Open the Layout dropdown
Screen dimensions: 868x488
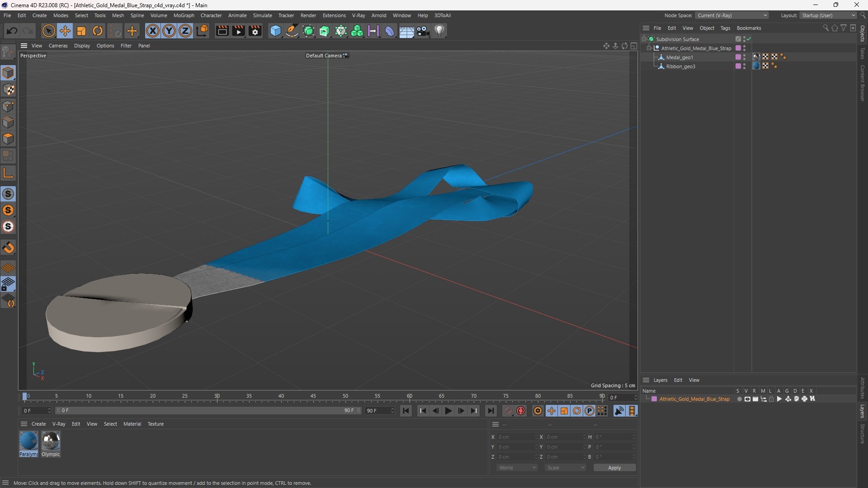(x=828, y=15)
